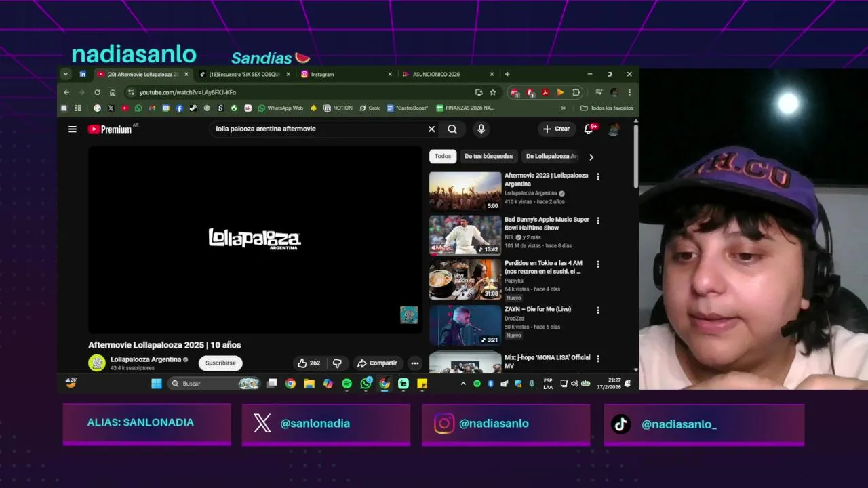Click the video player area
868x488 pixels.
[x=255, y=239]
